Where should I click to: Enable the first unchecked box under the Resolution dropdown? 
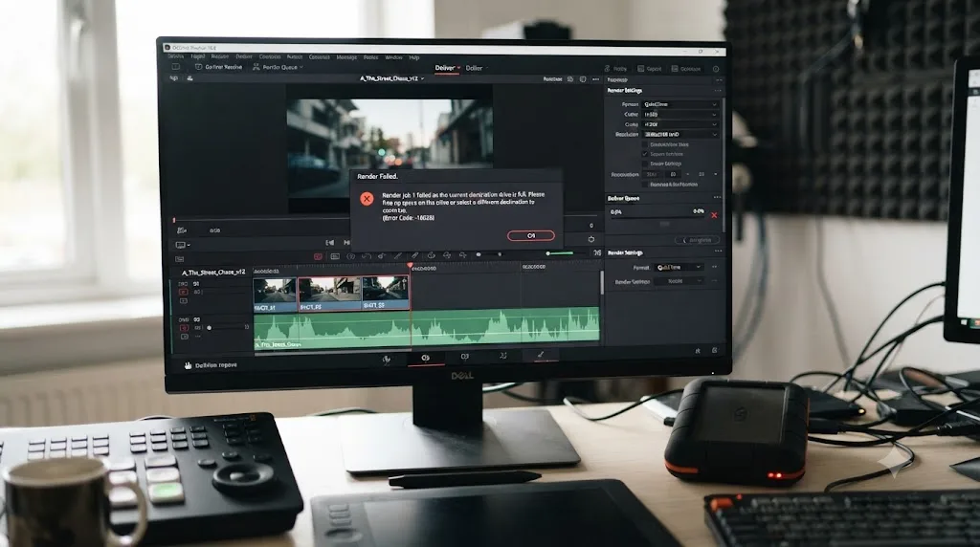pos(645,144)
